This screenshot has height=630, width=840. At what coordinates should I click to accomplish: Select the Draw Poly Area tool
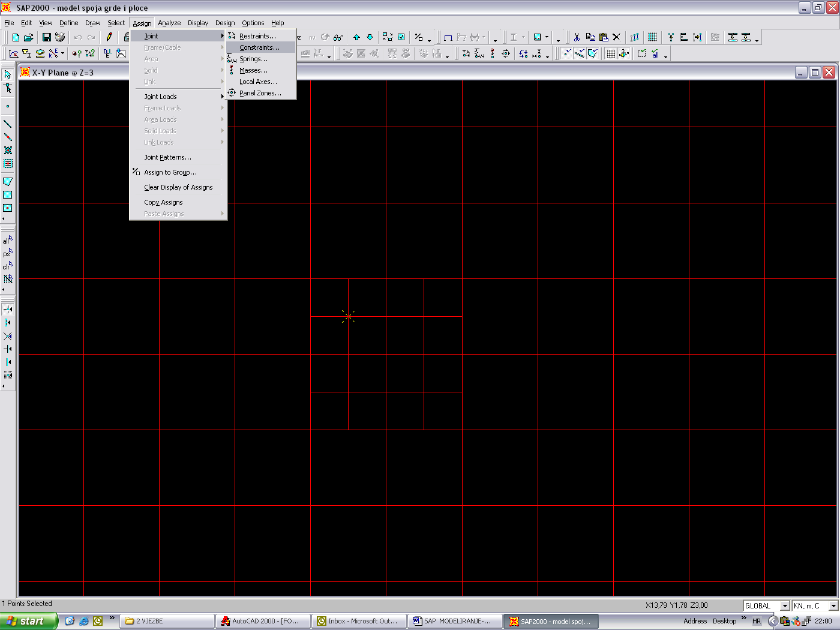click(x=8, y=181)
